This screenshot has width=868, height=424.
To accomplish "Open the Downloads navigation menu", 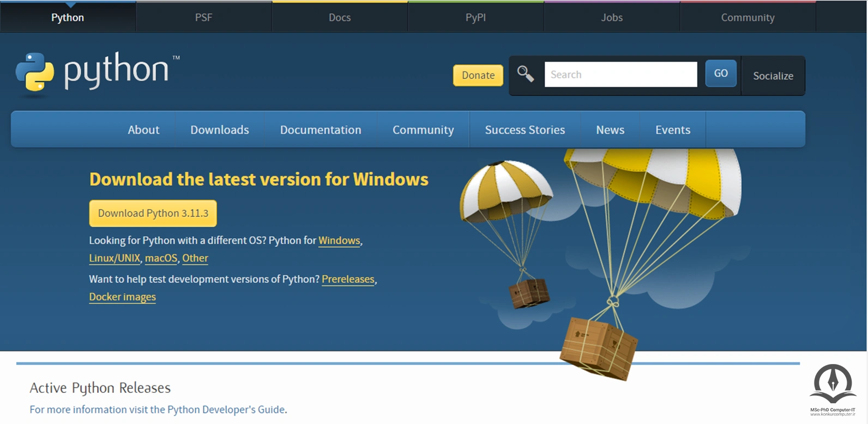I will pos(220,130).
